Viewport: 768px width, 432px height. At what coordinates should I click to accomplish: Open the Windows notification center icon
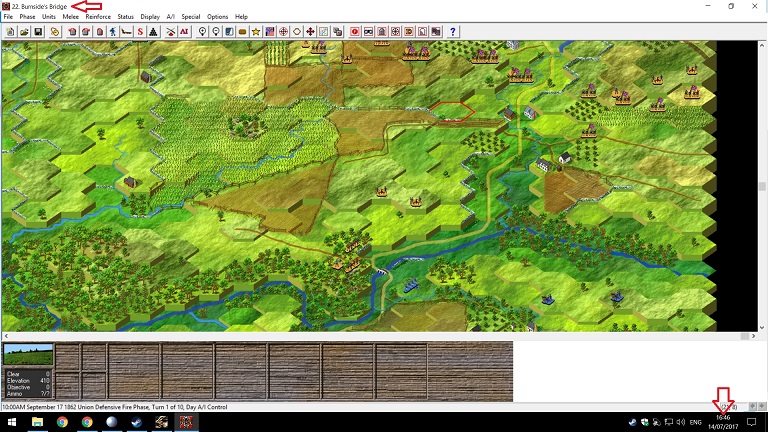click(x=752, y=422)
